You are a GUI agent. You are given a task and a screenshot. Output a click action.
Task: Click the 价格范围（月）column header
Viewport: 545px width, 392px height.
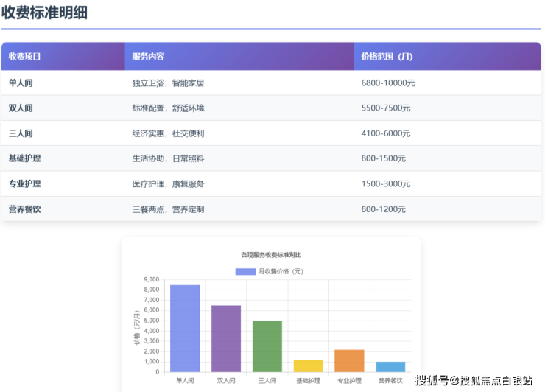[387, 56]
